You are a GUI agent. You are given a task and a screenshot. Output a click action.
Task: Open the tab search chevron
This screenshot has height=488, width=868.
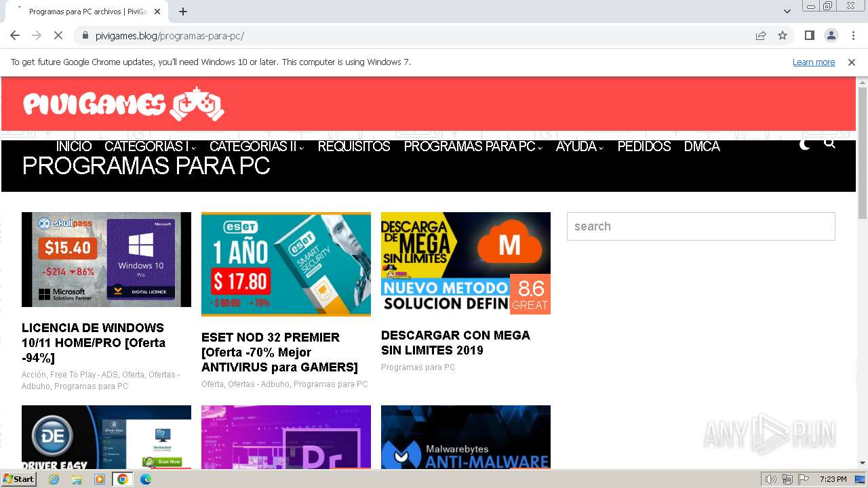pos(787,12)
